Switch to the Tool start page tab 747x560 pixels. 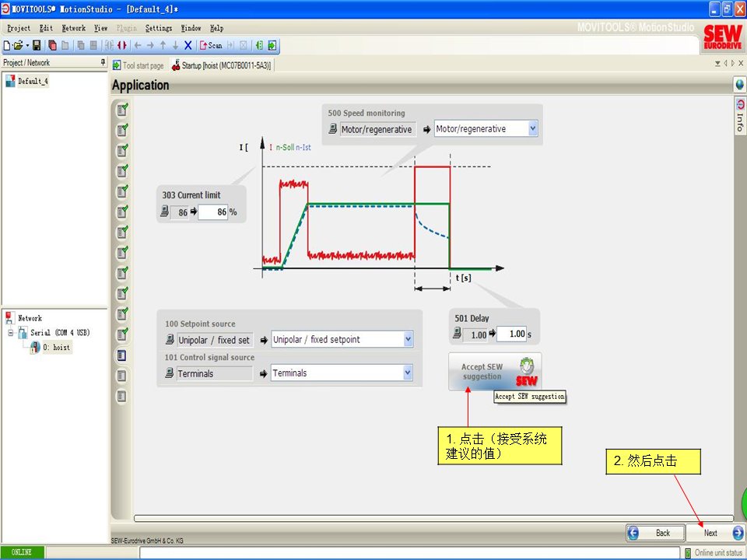(x=139, y=66)
